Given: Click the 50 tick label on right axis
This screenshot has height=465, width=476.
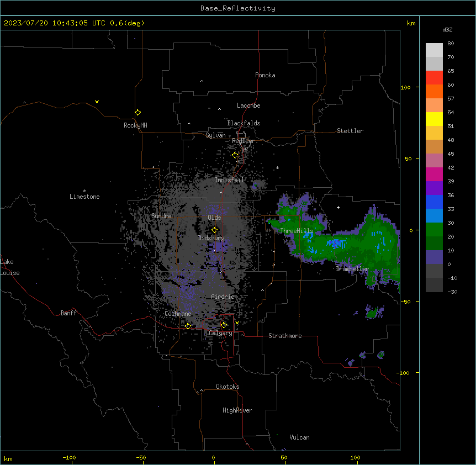Looking at the screenshot, I should pyautogui.click(x=408, y=158).
